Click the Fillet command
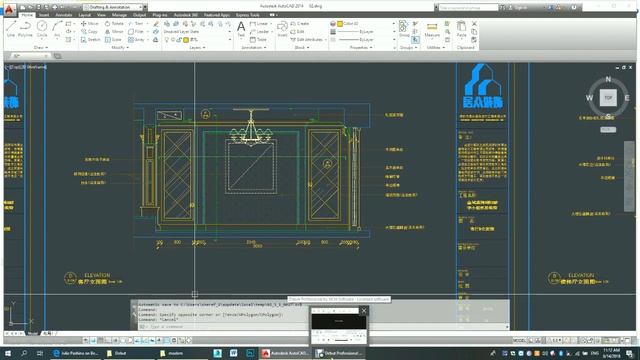The width and height of the screenshot is (640, 360). coord(136,31)
